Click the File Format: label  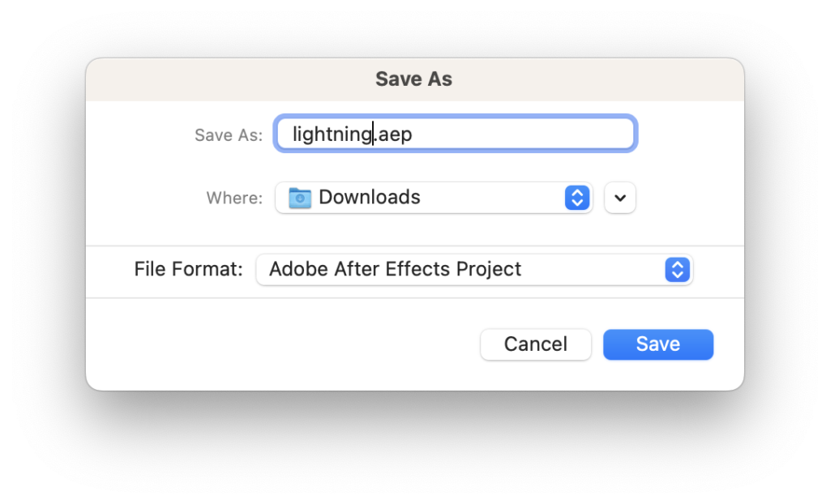(x=188, y=269)
